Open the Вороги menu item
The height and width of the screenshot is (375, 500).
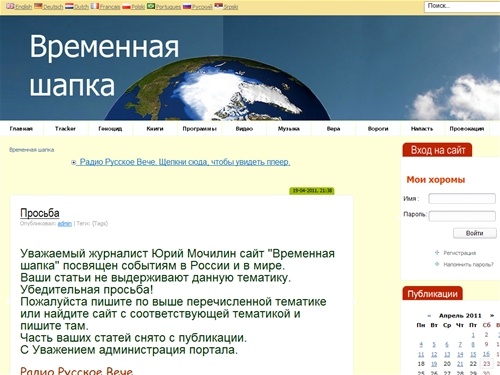pos(378,129)
